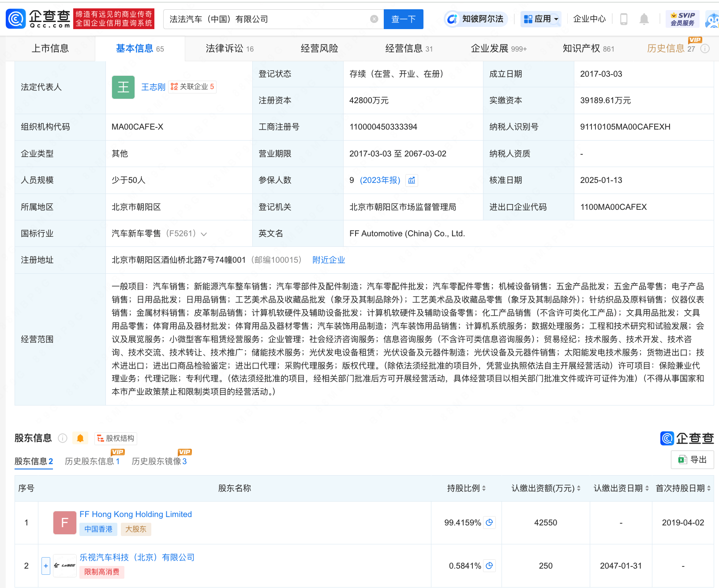Open pie chart icon next to 0.5841%
This screenshot has width=719, height=588.
489,566
